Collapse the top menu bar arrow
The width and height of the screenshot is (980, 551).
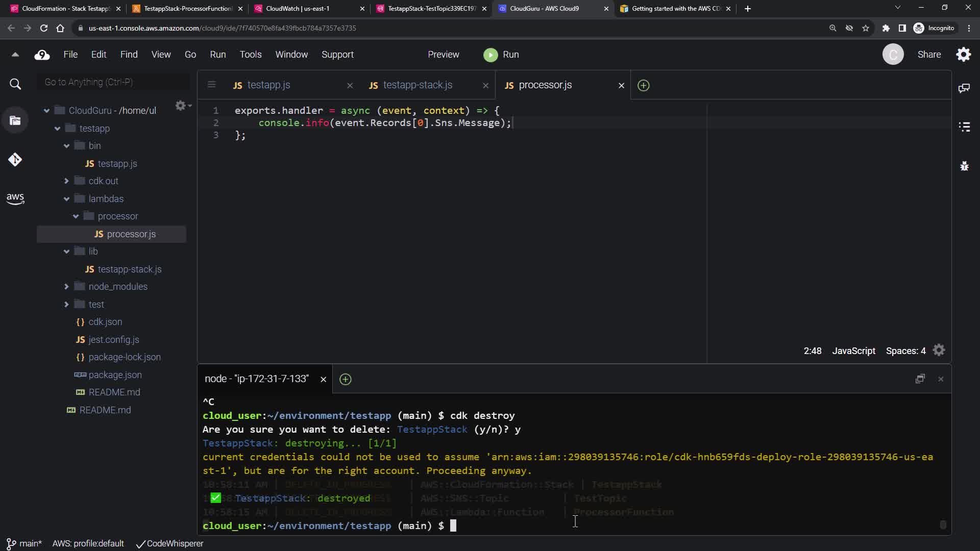tap(15, 55)
